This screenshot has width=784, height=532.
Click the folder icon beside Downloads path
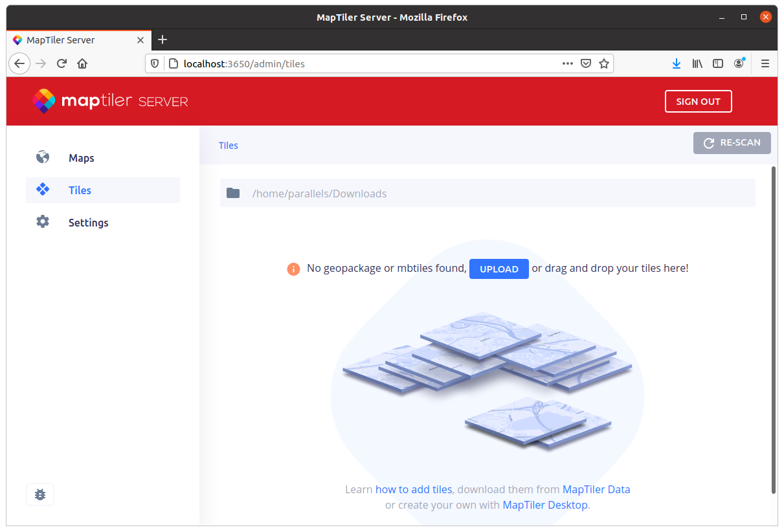(x=233, y=193)
